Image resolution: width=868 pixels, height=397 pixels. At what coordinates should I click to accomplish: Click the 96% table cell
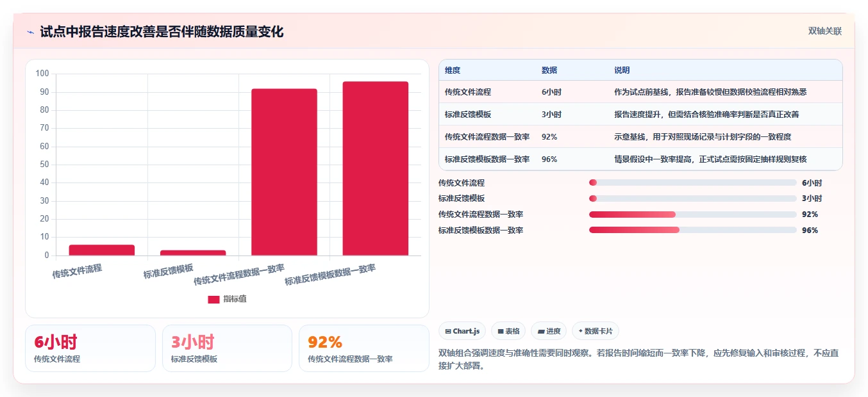tap(549, 159)
